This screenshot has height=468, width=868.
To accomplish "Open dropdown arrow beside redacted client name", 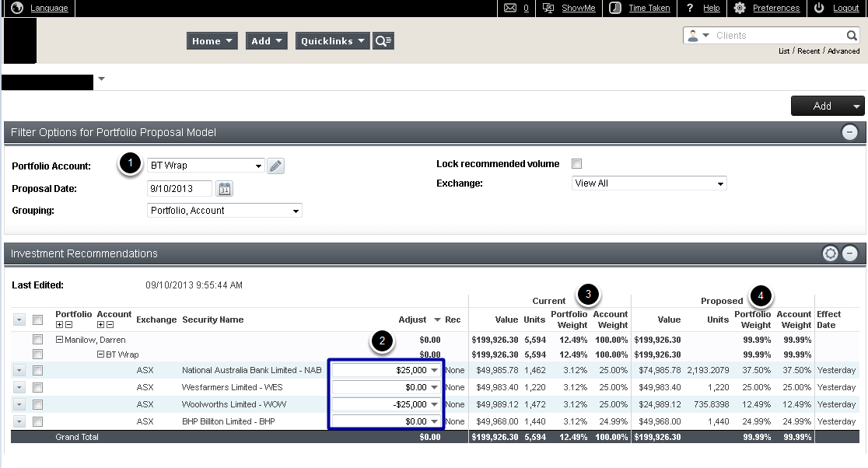I will 101,79.
